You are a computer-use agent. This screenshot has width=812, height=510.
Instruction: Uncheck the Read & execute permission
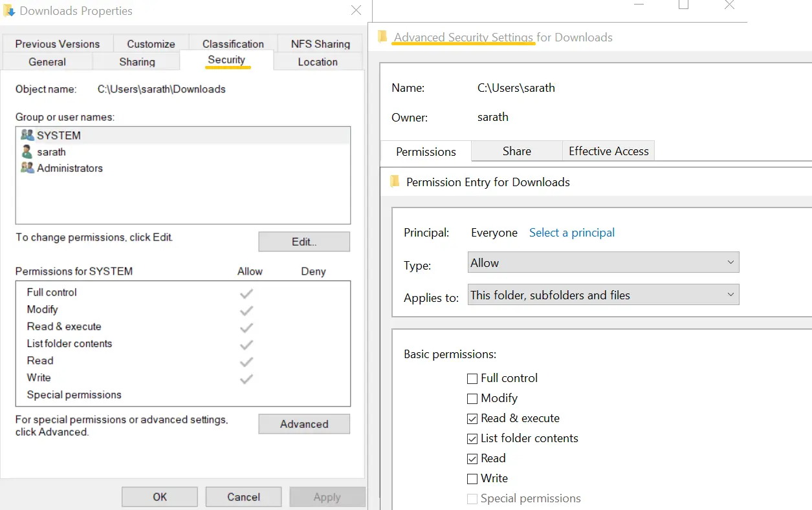[472, 419]
